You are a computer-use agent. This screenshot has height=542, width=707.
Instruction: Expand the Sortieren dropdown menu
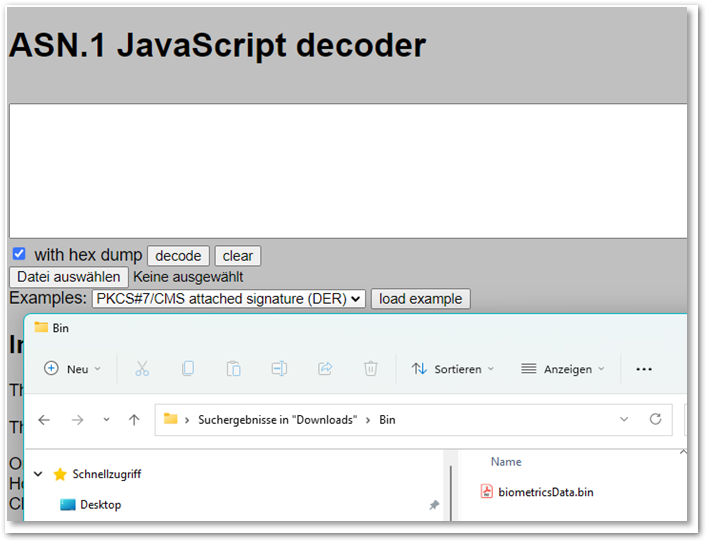click(x=453, y=369)
